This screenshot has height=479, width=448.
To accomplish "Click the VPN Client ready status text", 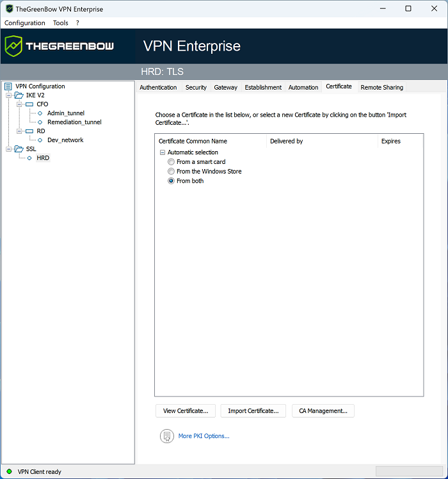I will (x=40, y=472).
